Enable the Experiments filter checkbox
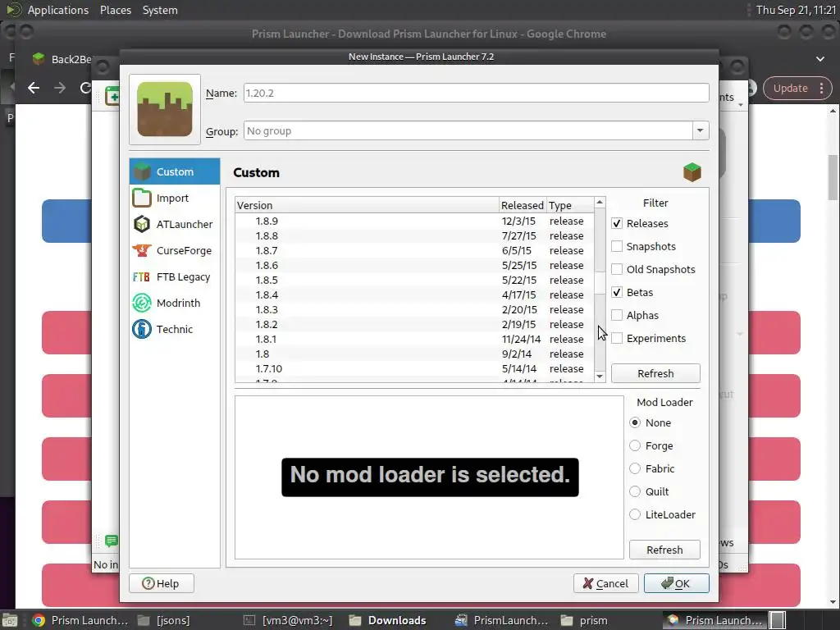Image resolution: width=840 pixels, height=630 pixels. coord(617,339)
